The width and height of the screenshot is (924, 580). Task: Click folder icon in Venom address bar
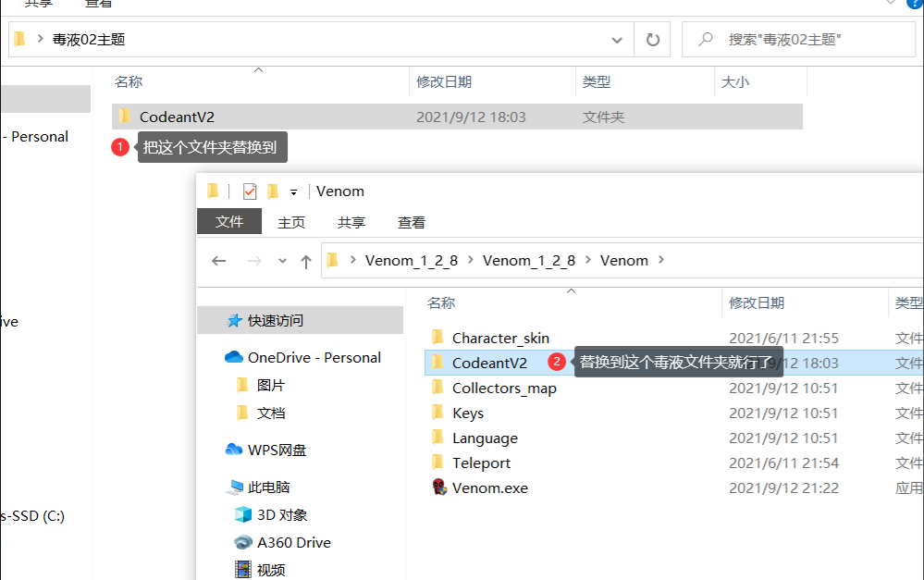tap(332, 260)
